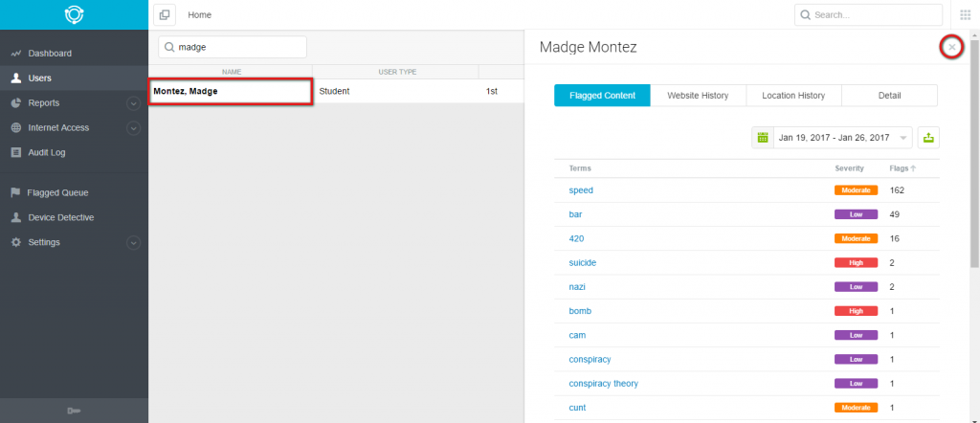Open Internet Access menu item
The width and height of the screenshot is (980, 423).
[x=58, y=127]
